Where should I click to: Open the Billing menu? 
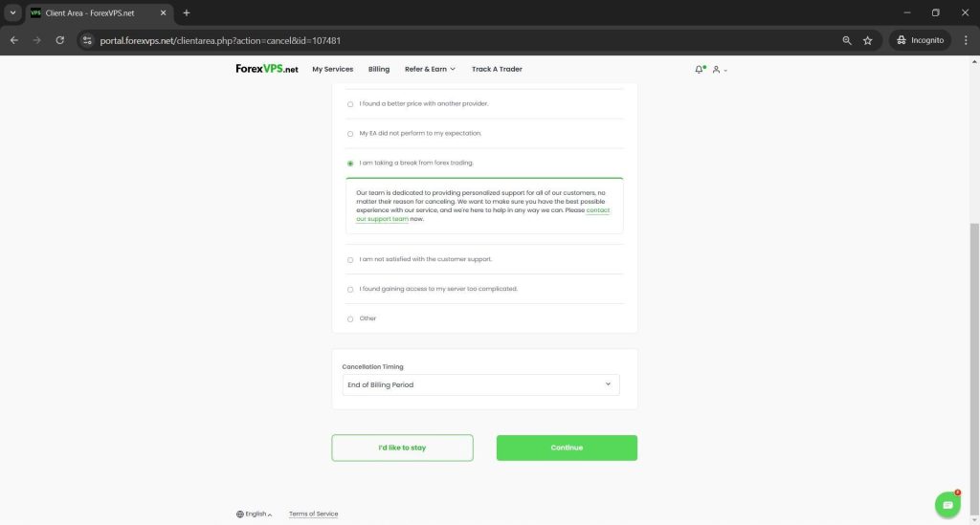379,69
